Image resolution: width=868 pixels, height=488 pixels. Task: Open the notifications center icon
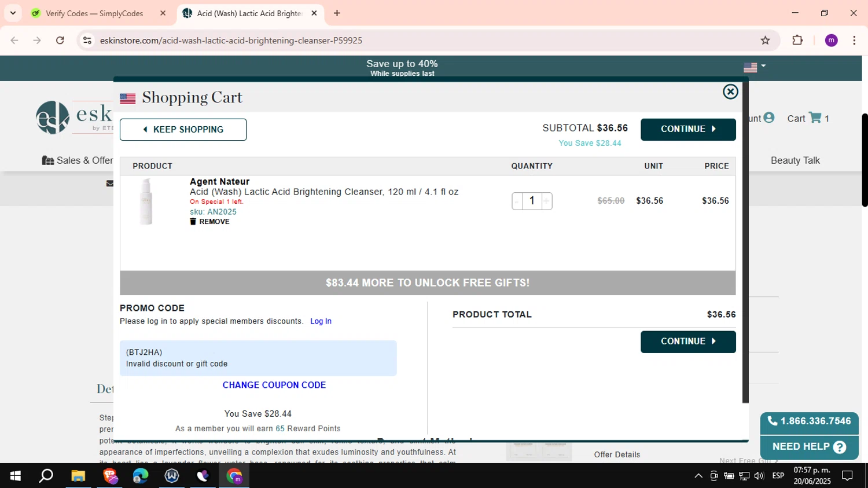pos(847,476)
